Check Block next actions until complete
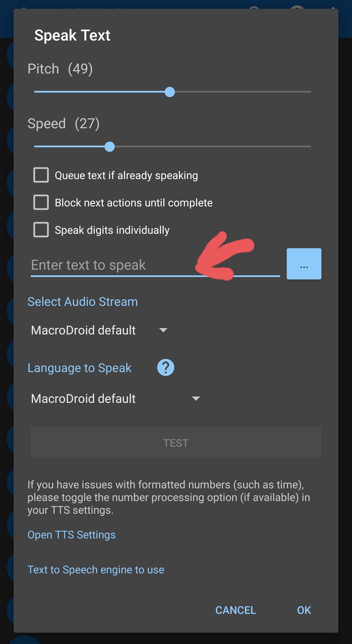This screenshot has width=352, height=644. [41, 202]
